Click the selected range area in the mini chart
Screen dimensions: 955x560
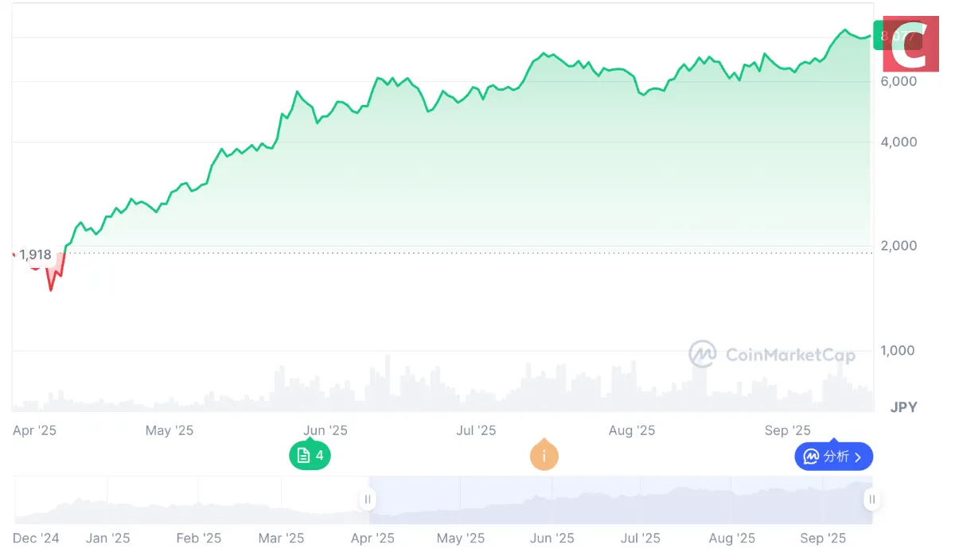coord(621,501)
